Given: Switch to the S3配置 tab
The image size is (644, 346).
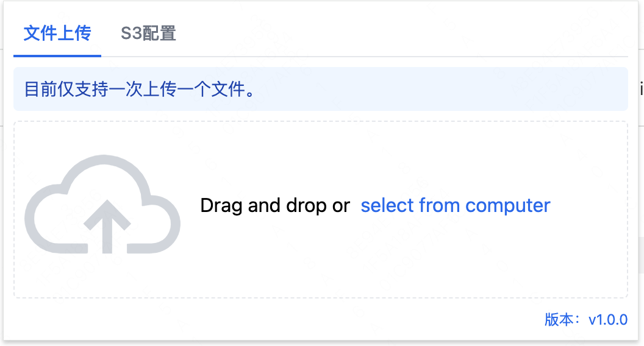Looking at the screenshot, I should [x=148, y=33].
